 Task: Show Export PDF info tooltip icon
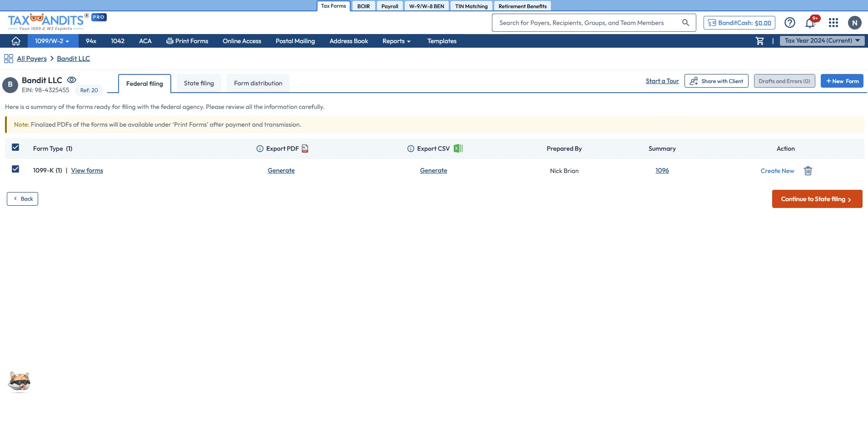pyautogui.click(x=260, y=148)
